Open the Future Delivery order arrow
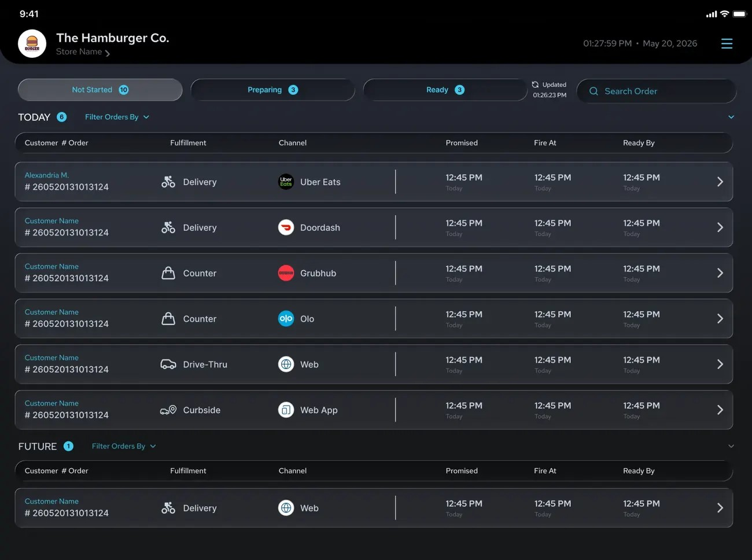The image size is (752, 560). click(x=720, y=508)
